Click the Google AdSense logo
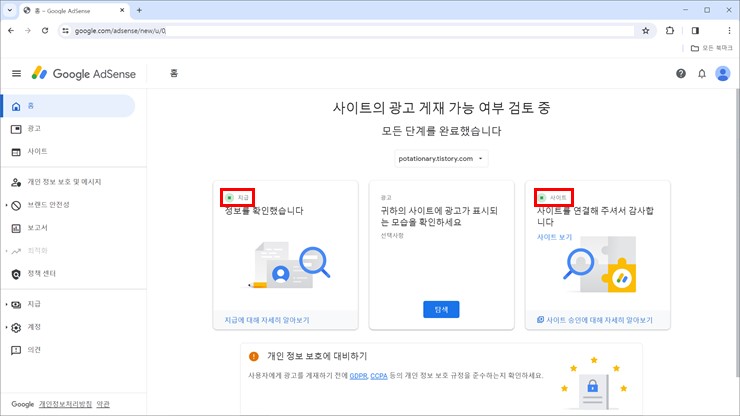This screenshot has height=416, width=740. (84, 74)
